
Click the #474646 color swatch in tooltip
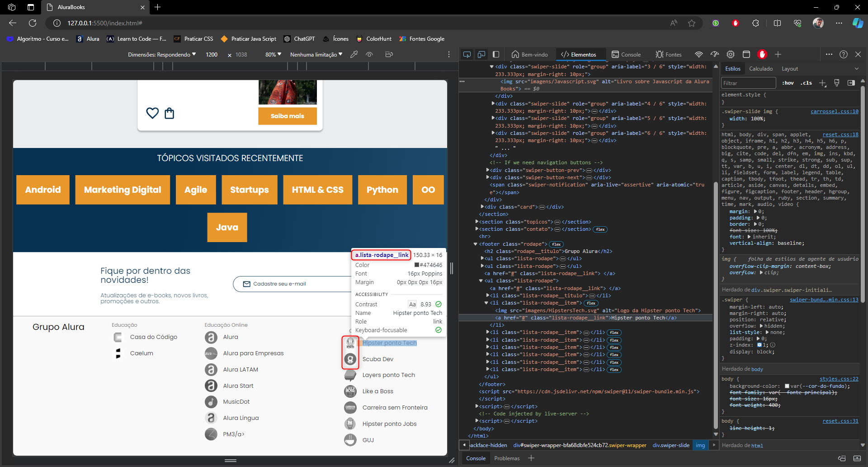417,265
